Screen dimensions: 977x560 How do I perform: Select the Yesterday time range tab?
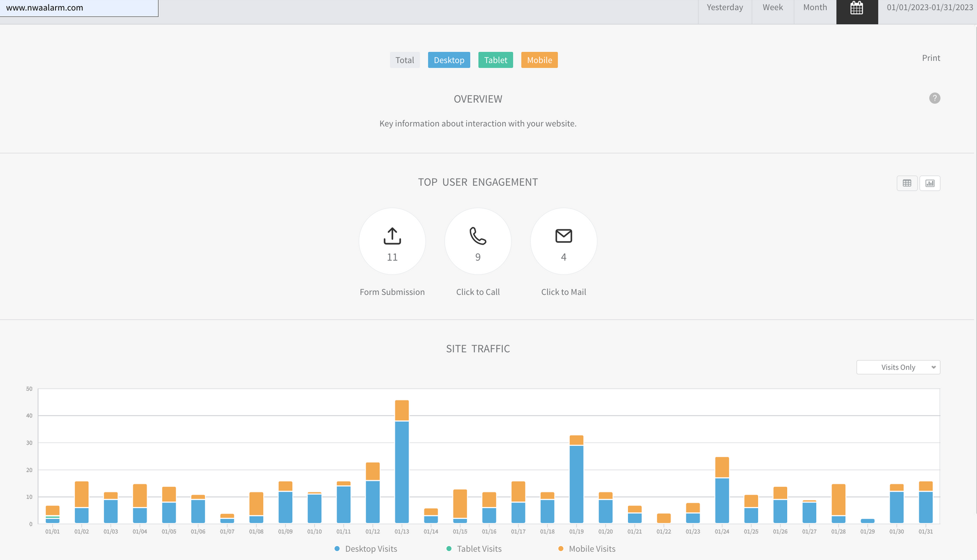tap(725, 8)
